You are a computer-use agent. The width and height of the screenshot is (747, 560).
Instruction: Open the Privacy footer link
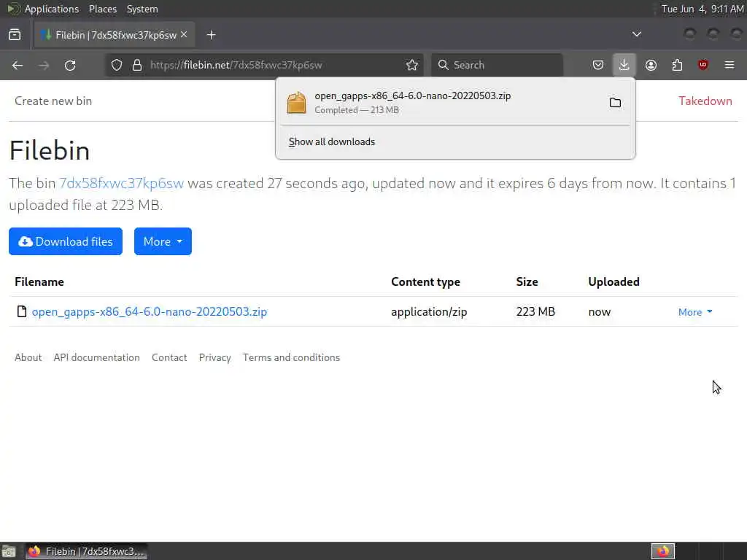pyautogui.click(x=215, y=357)
